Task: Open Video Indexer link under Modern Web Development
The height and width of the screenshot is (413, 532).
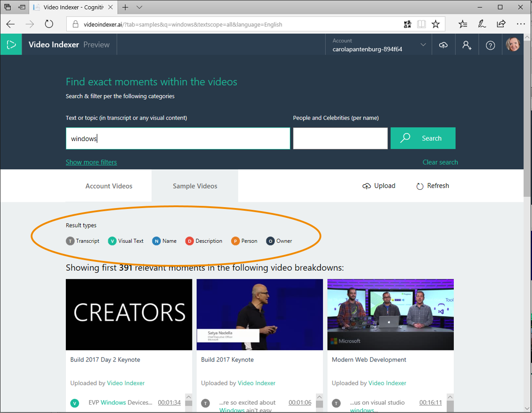Action: tap(387, 383)
